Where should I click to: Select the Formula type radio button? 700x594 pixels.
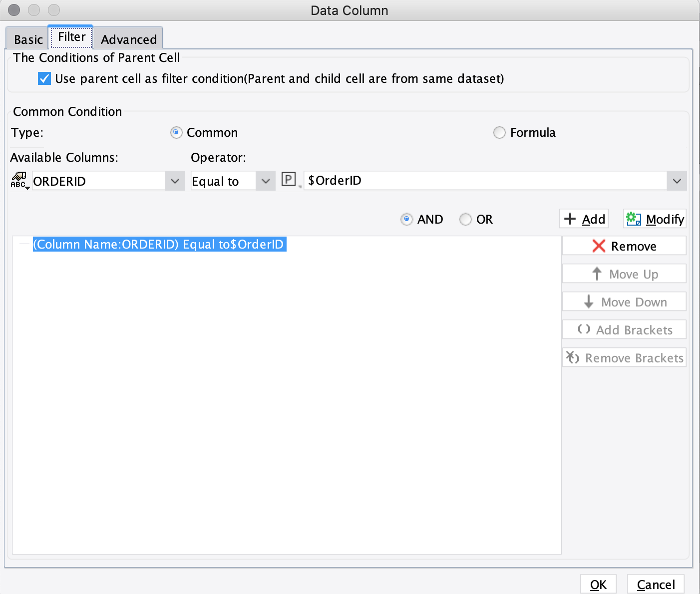[x=499, y=133]
